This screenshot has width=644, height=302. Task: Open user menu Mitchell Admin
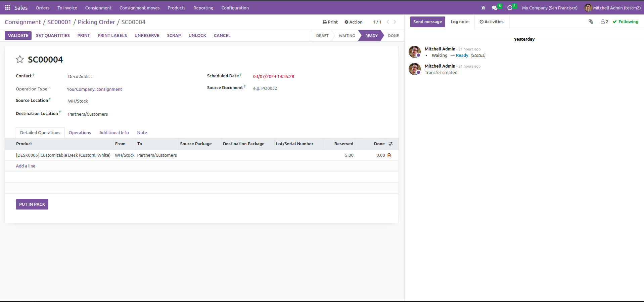tap(612, 8)
